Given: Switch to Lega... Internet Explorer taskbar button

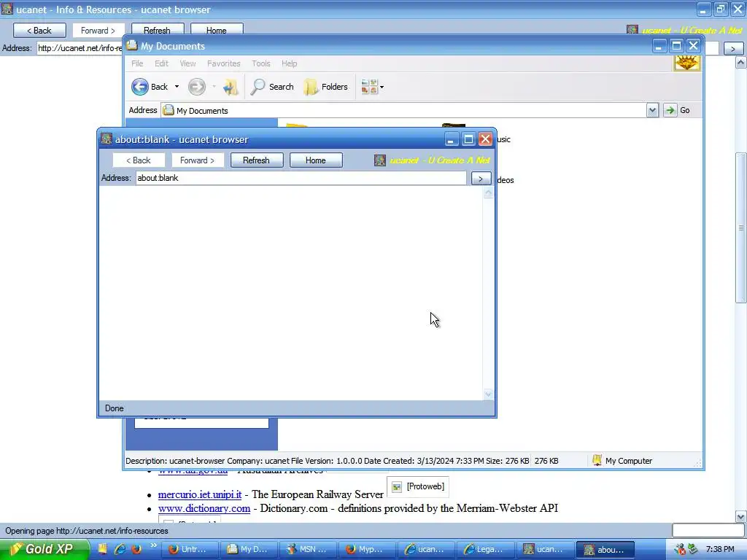Looking at the screenshot, I should coord(485,549).
